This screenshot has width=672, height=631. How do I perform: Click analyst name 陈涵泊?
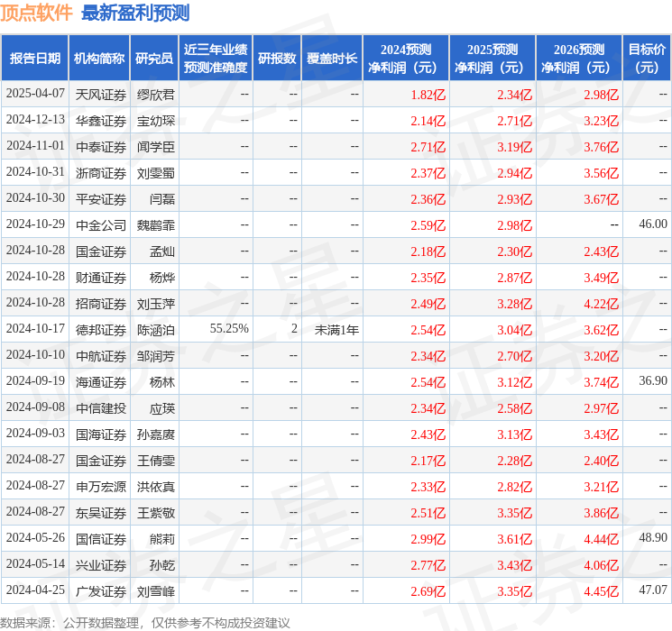click(x=155, y=329)
